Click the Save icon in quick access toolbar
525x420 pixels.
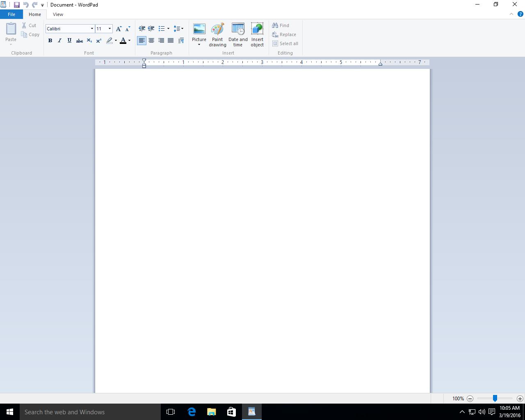click(x=17, y=5)
